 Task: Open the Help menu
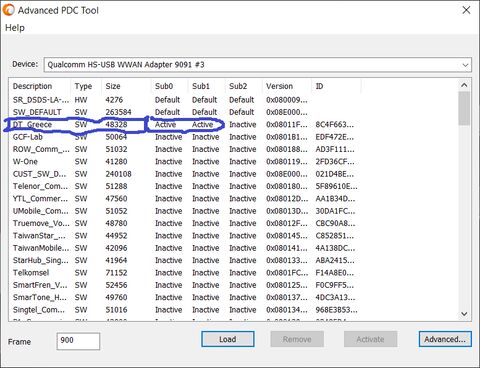(x=15, y=28)
